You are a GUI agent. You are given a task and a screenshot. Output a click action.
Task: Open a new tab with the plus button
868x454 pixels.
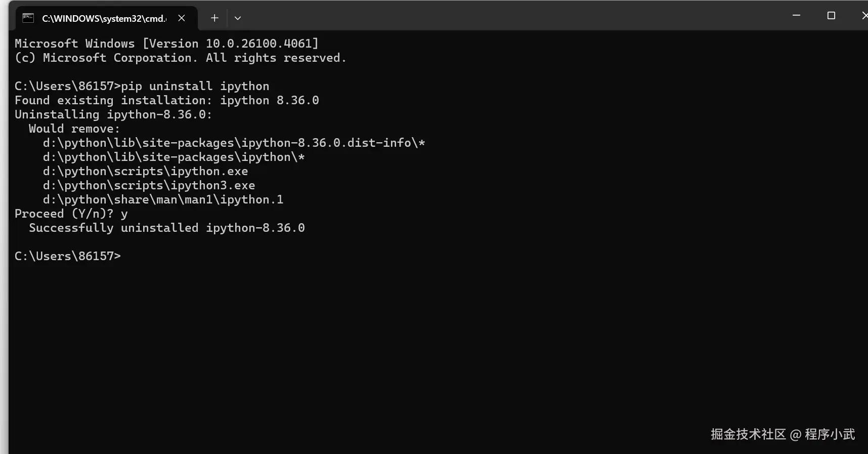[x=214, y=18]
